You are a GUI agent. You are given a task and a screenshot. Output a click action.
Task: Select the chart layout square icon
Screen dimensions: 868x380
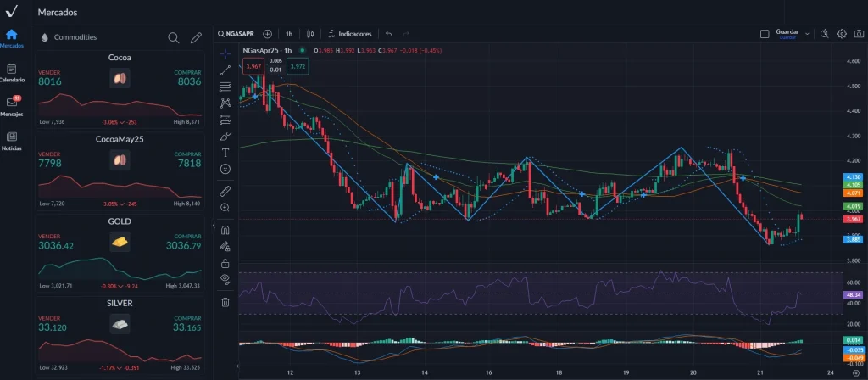coord(765,34)
